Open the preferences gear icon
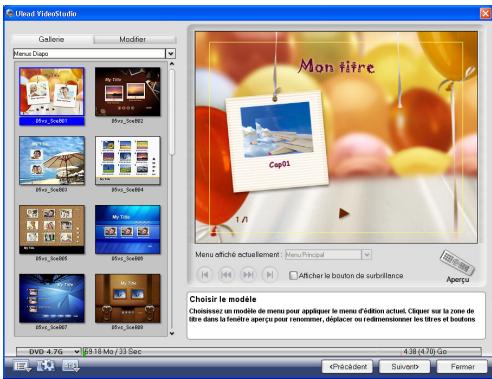The image size is (492, 379). [x=46, y=366]
